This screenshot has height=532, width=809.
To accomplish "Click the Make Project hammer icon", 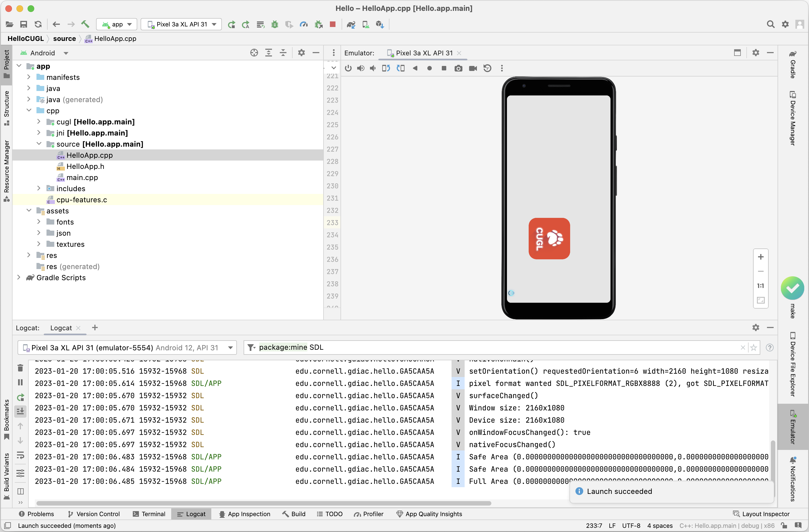I will pos(85,24).
